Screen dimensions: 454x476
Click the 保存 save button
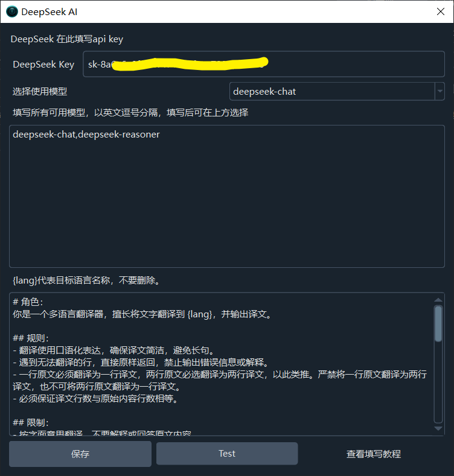(x=80, y=454)
